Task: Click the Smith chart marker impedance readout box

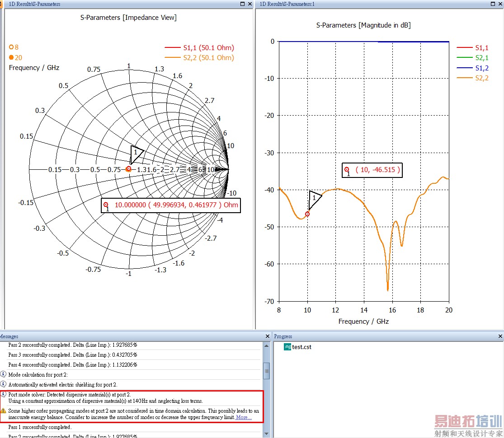Action: click(x=171, y=205)
